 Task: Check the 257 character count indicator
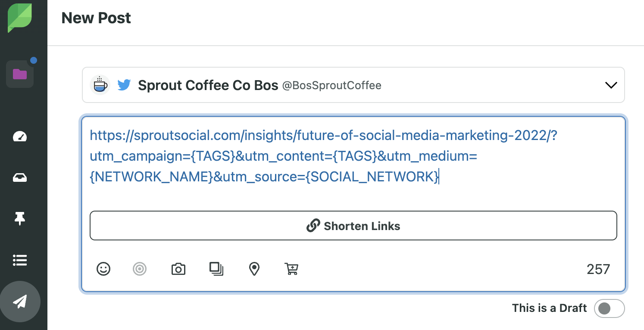point(598,269)
